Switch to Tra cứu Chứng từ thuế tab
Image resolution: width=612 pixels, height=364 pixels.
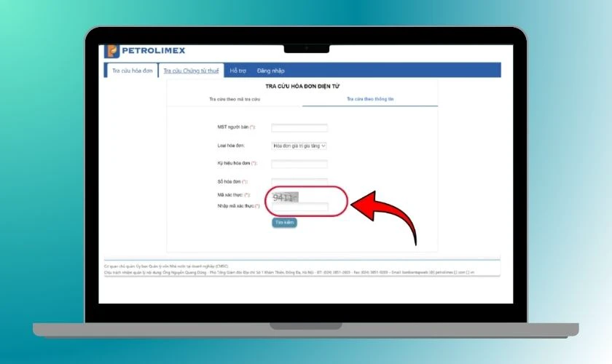pyautogui.click(x=191, y=71)
